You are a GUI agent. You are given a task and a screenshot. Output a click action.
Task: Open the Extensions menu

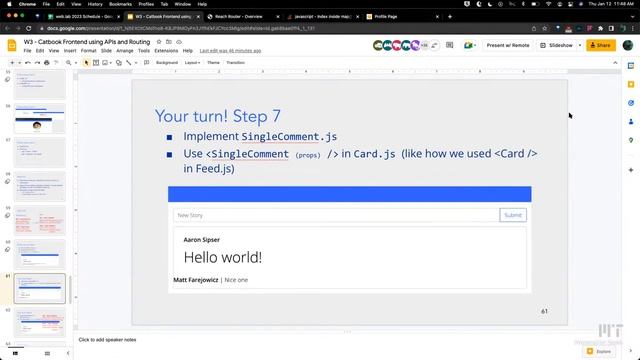(x=166, y=51)
